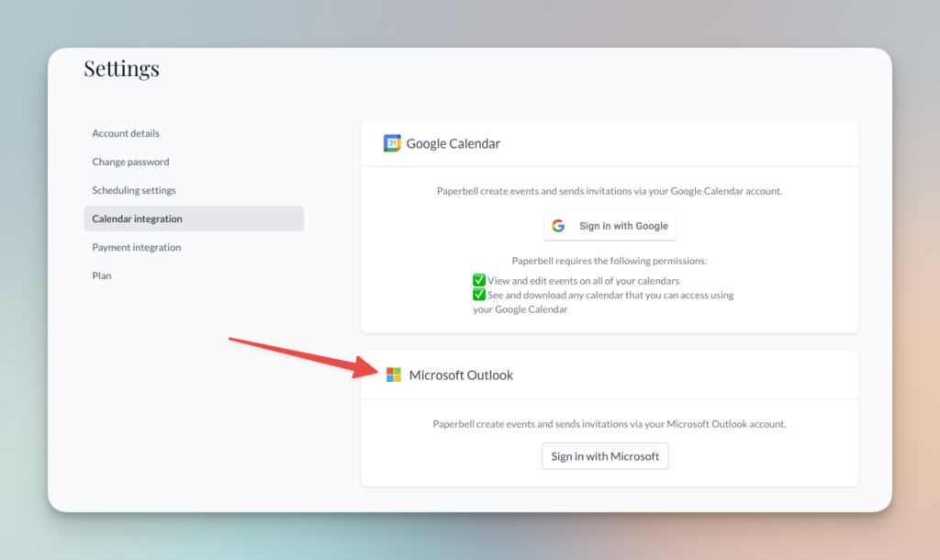Click the Google Calendar section title
The height and width of the screenshot is (560, 940).
(x=453, y=143)
